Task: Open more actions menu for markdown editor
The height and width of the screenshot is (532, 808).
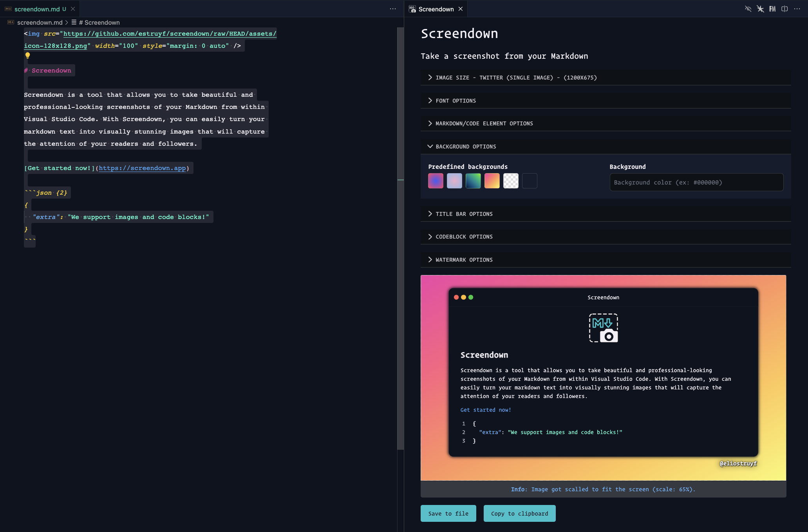Action: 393,9
